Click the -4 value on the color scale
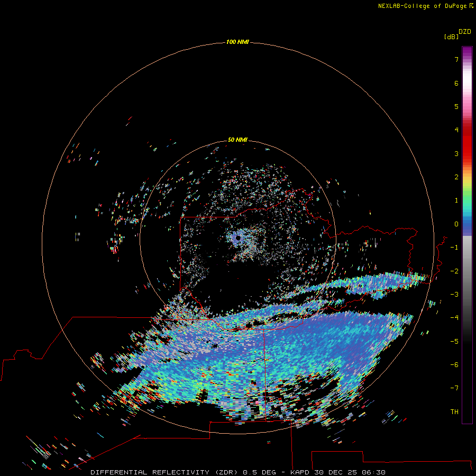The height and width of the screenshot is (476, 476). [x=454, y=318]
